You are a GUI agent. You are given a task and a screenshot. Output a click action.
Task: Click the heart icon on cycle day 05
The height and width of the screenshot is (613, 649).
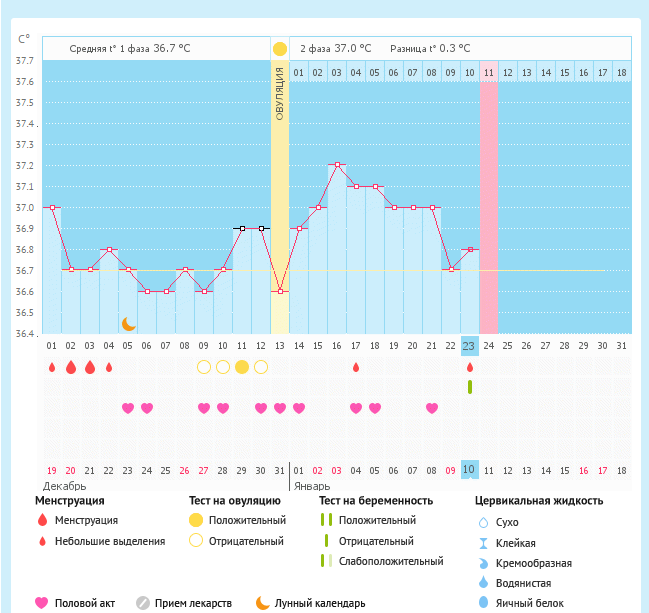click(127, 408)
